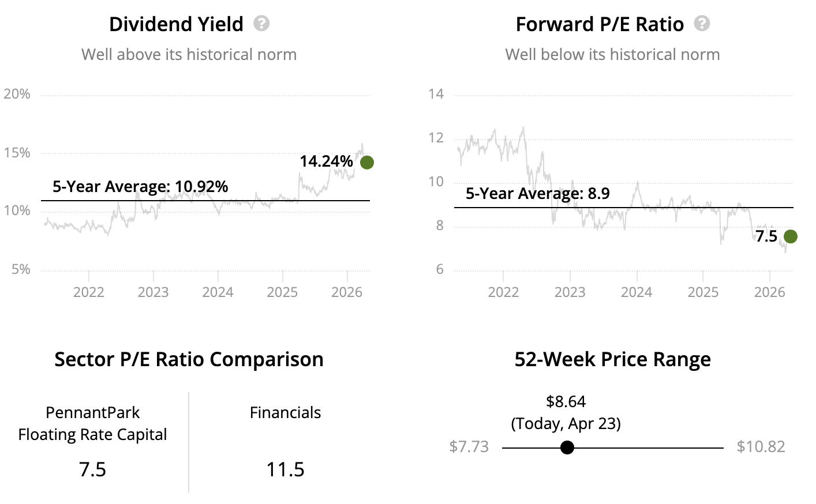This screenshot has width=816, height=504.
Task: Click the Forward P/E Ratio help icon
Action: point(702,24)
